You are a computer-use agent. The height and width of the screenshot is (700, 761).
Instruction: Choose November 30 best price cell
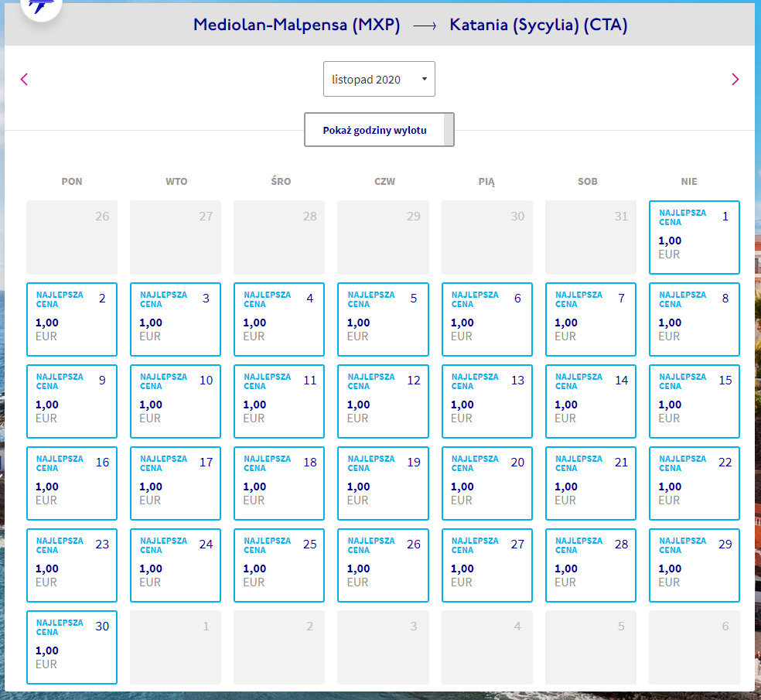(x=72, y=647)
